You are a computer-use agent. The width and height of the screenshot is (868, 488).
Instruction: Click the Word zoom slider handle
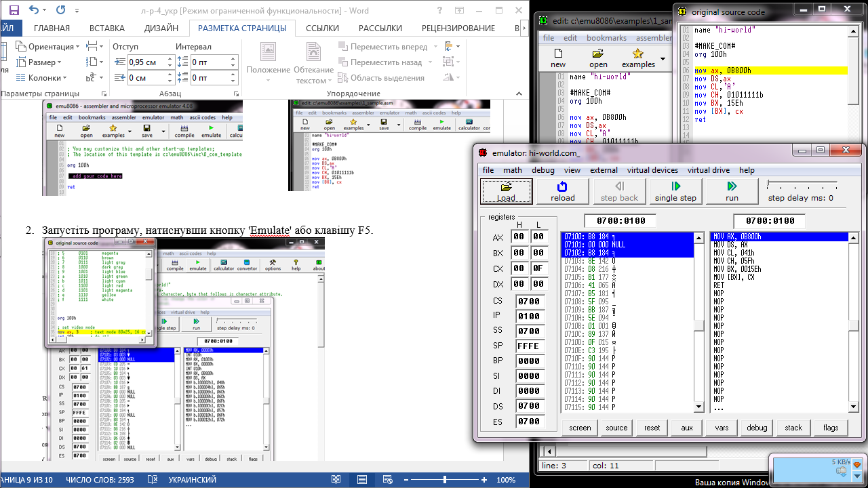[445, 480]
